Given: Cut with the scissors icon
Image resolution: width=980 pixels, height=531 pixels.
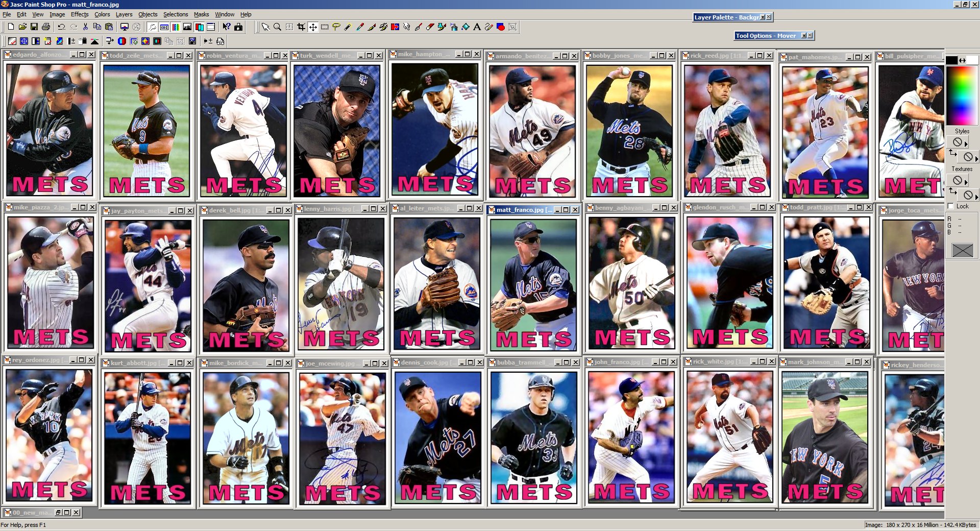Looking at the screenshot, I should [x=85, y=27].
